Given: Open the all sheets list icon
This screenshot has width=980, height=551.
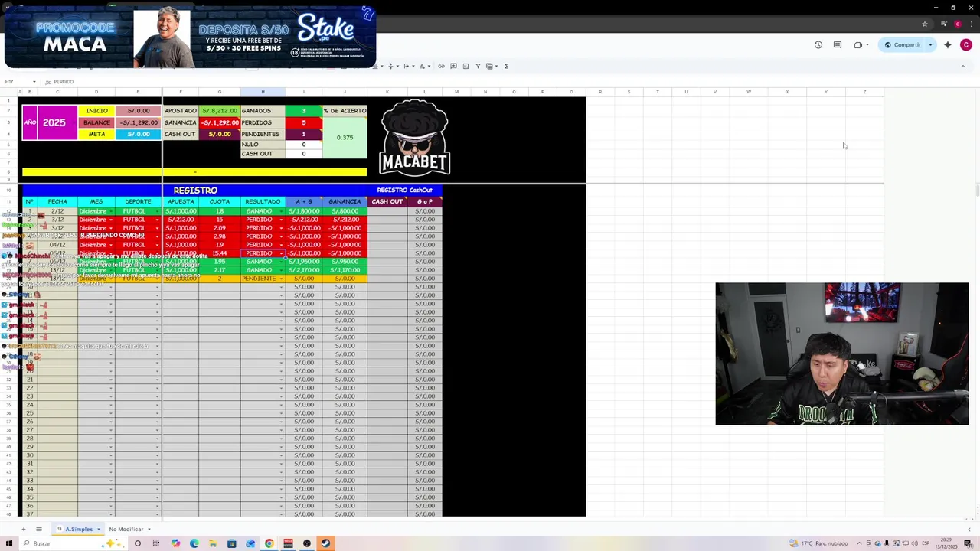Looking at the screenshot, I should tap(39, 529).
